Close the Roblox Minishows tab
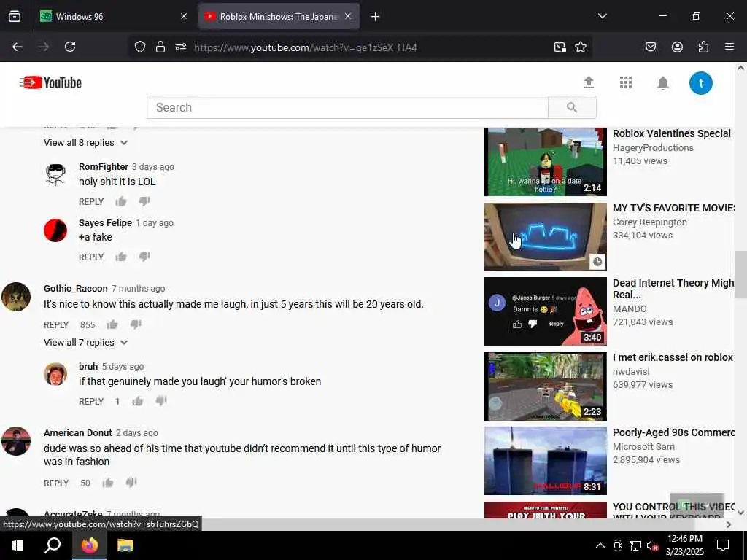747x560 pixels. (348, 17)
